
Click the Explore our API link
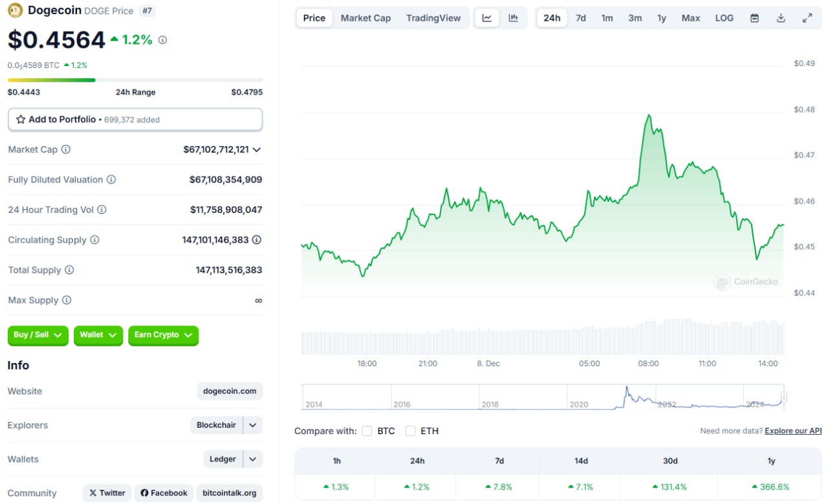coord(793,431)
